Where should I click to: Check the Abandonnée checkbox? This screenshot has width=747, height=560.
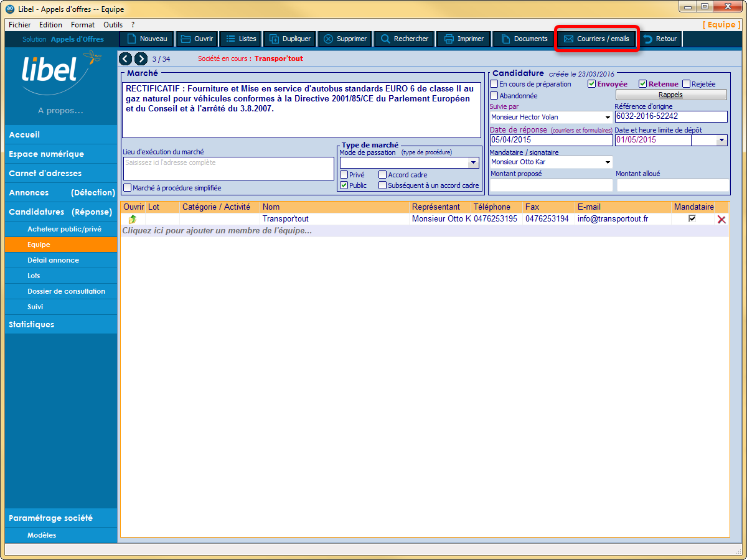pyautogui.click(x=494, y=96)
